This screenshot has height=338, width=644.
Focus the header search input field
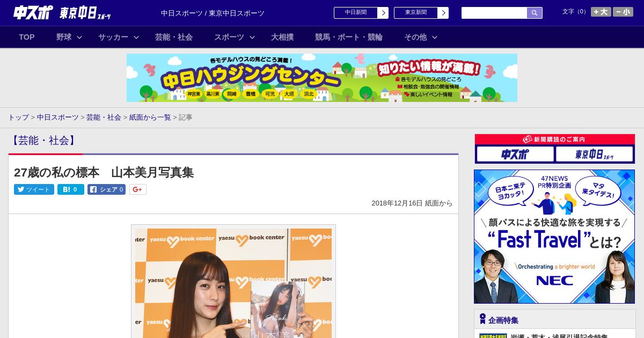pyautogui.click(x=494, y=13)
